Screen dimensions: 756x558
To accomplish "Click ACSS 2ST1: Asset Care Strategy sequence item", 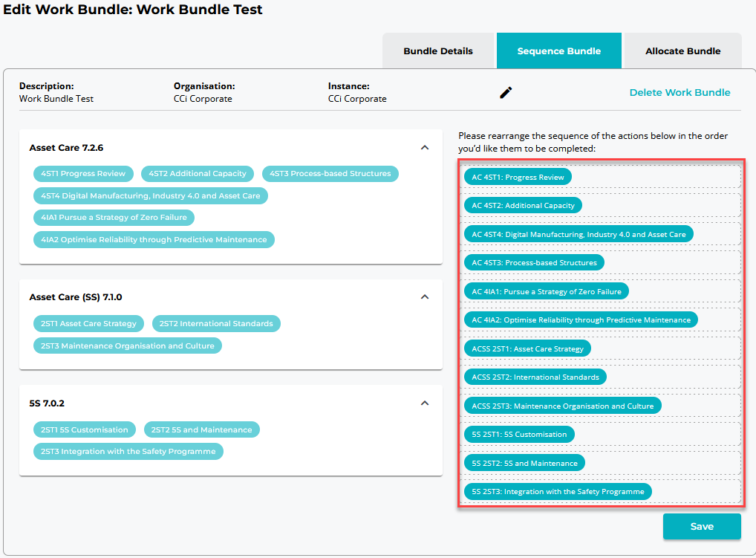I will (x=527, y=349).
